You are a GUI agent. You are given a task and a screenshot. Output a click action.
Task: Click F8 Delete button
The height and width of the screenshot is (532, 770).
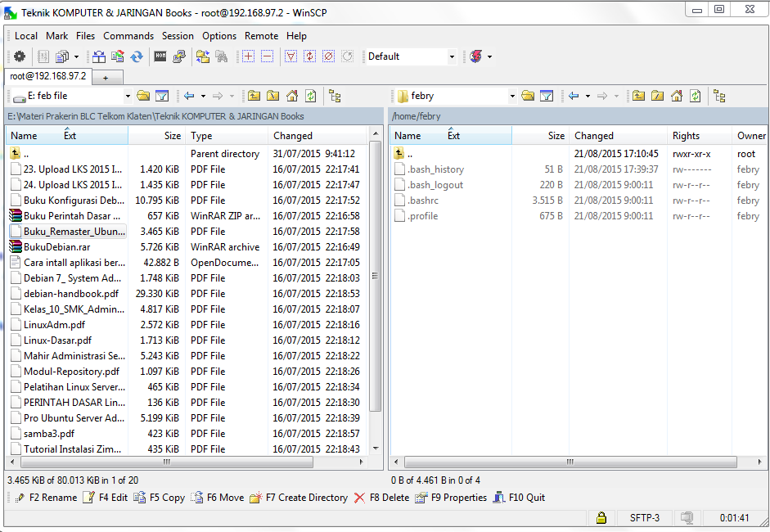coord(381,498)
